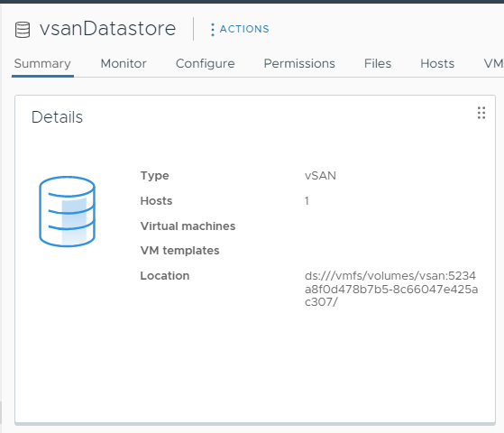The image size is (504, 433).
Task: Select the Summary tab
Action: click(42, 63)
